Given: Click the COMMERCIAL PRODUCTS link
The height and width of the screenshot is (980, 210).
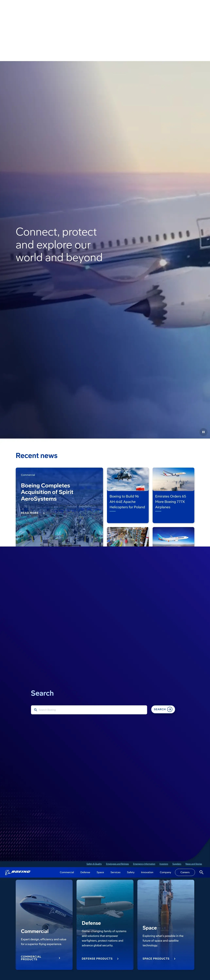Looking at the screenshot, I should click(31, 958).
